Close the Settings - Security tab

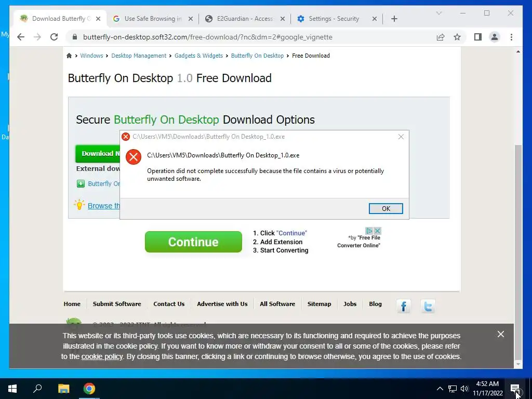[x=375, y=19]
